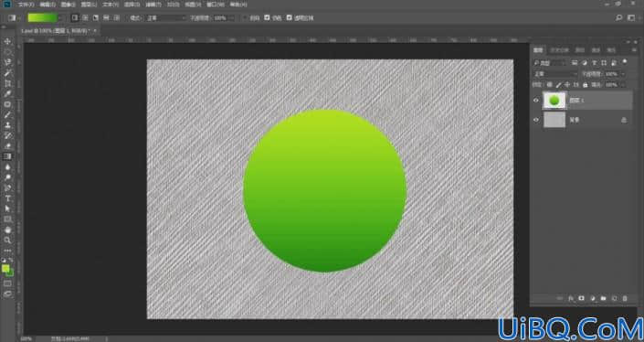Toggle visibility of Layer 1

pyautogui.click(x=536, y=100)
